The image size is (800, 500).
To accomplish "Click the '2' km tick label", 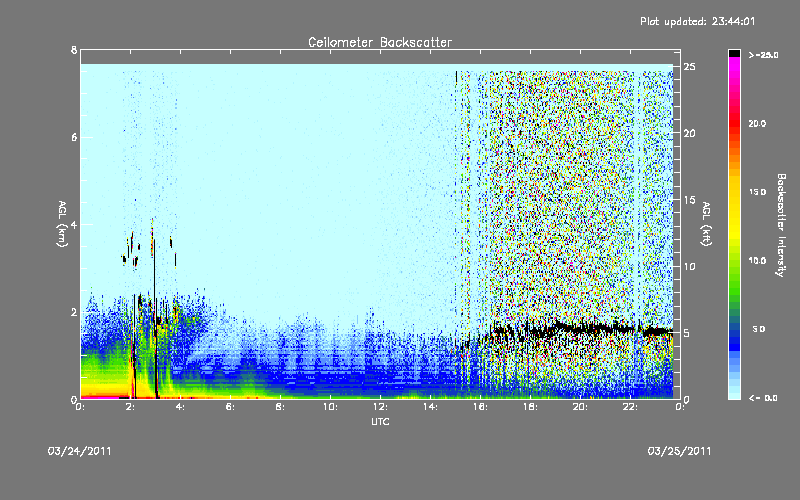I will 74,312.
